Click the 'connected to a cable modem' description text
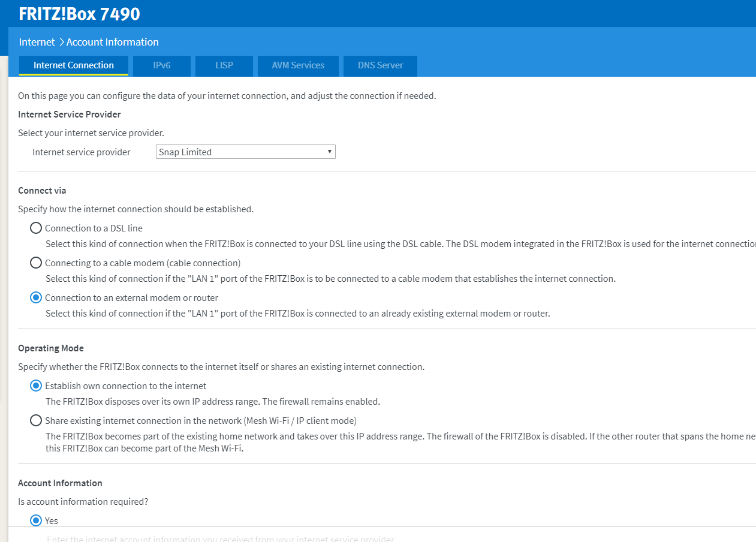The width and height of the screenshot is (756, 542). click(x=331, y=279)
